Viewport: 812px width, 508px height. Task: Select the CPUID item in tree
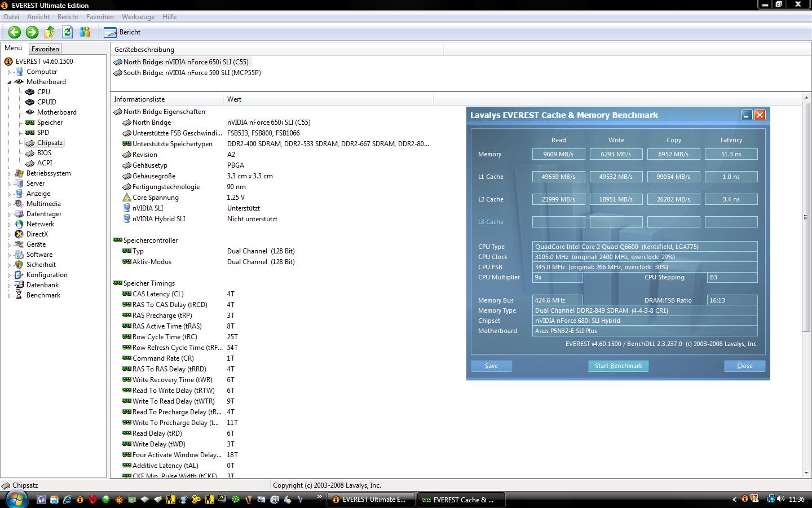(46, 102)
